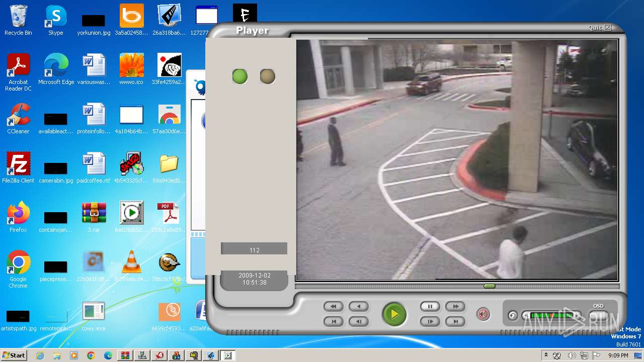This screenshot has width=644, height=362.
Task: Open Google Chrome desktop shortcut
Action: (x=18, y=269)
